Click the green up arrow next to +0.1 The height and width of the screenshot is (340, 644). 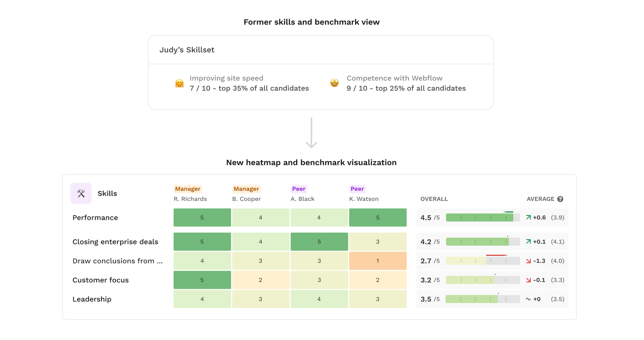[x=528, y=242]
